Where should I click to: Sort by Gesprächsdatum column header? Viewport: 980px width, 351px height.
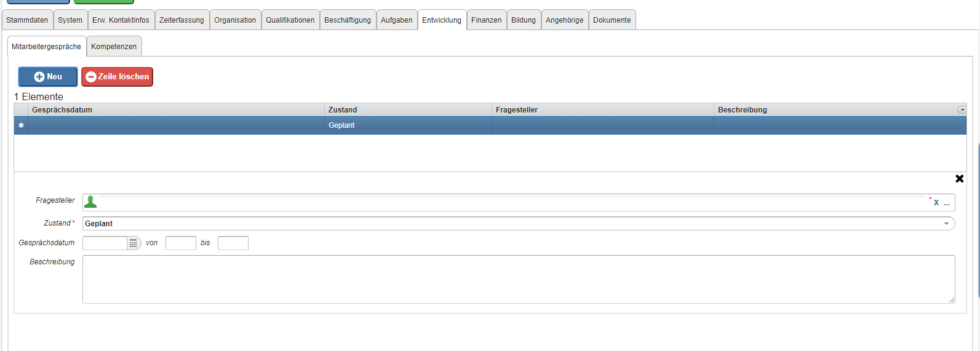[x=62, y=110]
